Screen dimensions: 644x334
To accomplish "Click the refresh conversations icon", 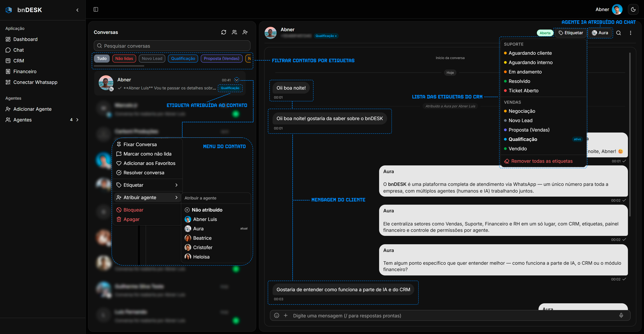I will (224, 32).
